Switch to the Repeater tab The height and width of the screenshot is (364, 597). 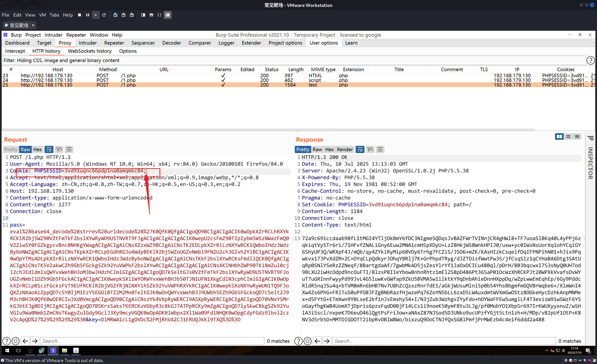114,43
